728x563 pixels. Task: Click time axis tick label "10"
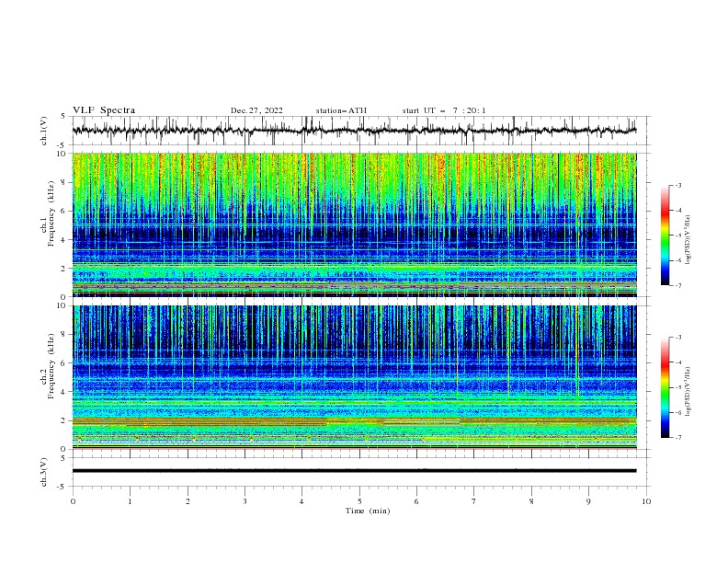click(x=646, y=501)
